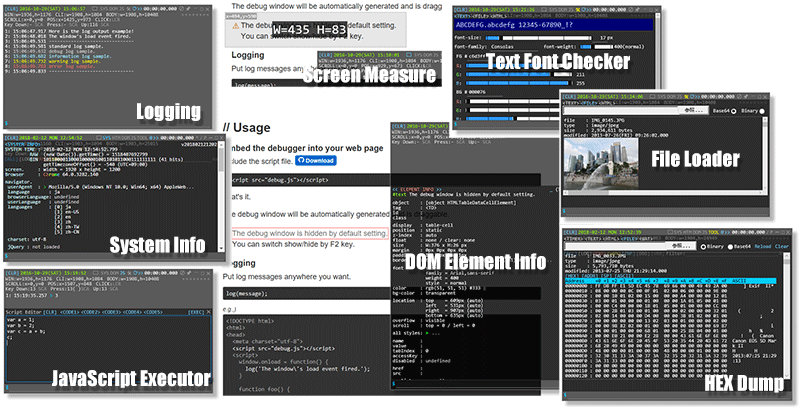Load the CODE3 snippet in Script Editor
This screenshot has width=800, height=409.
click(x=112, y=312)
